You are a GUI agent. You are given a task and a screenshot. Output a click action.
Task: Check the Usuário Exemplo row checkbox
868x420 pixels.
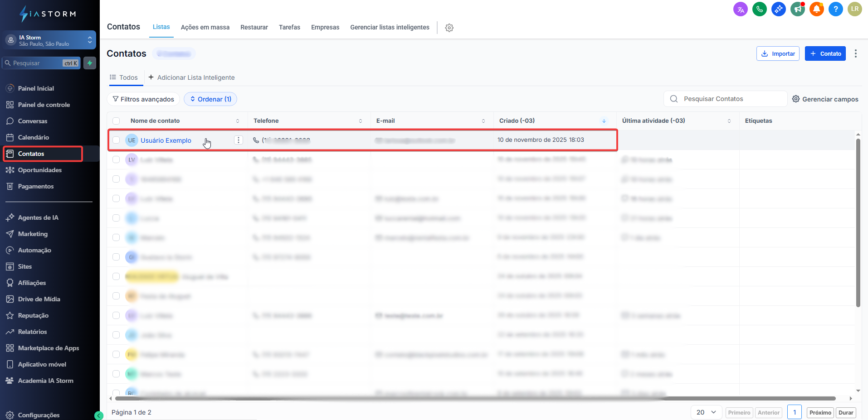[x=116, y=140]
